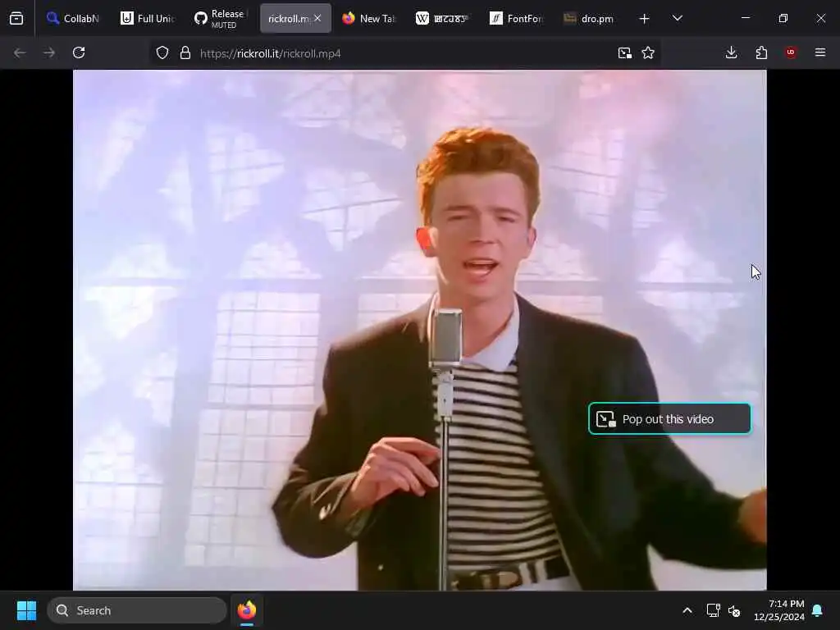Screen dimensions: 840x630
Task: Toggle picture-in-picture from the address bar
Action: pos(624,52)
